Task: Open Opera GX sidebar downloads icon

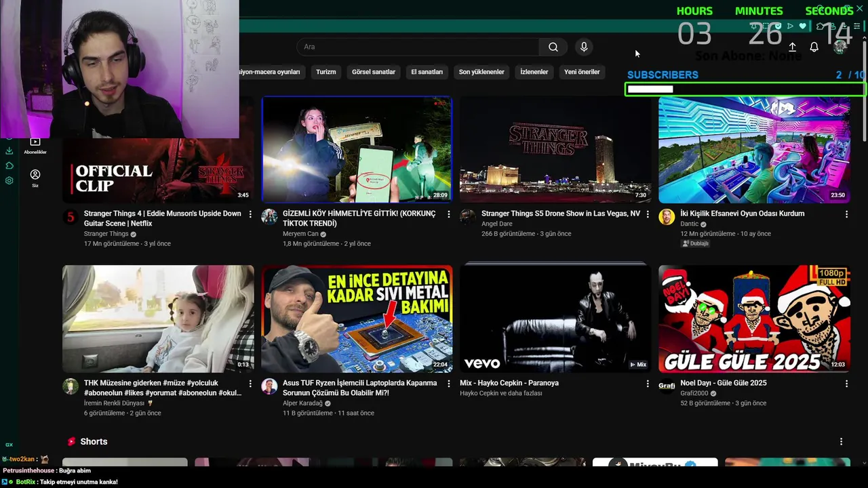Action: click(x=9, y=150)
